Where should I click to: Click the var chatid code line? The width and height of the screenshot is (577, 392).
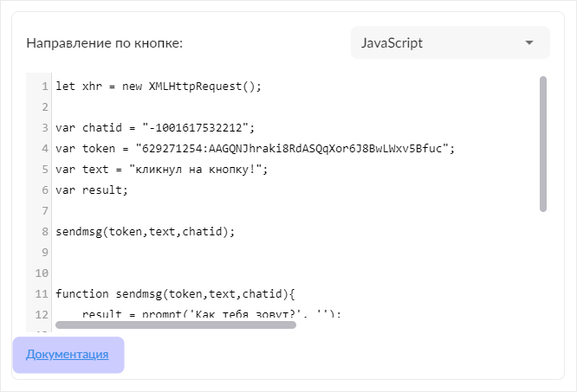click(x=155, y=128)
